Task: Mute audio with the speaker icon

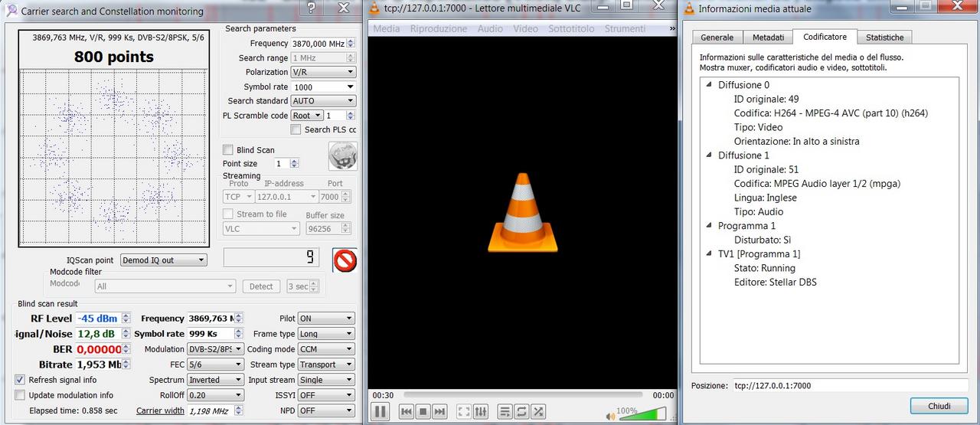Action: (610, 417)
